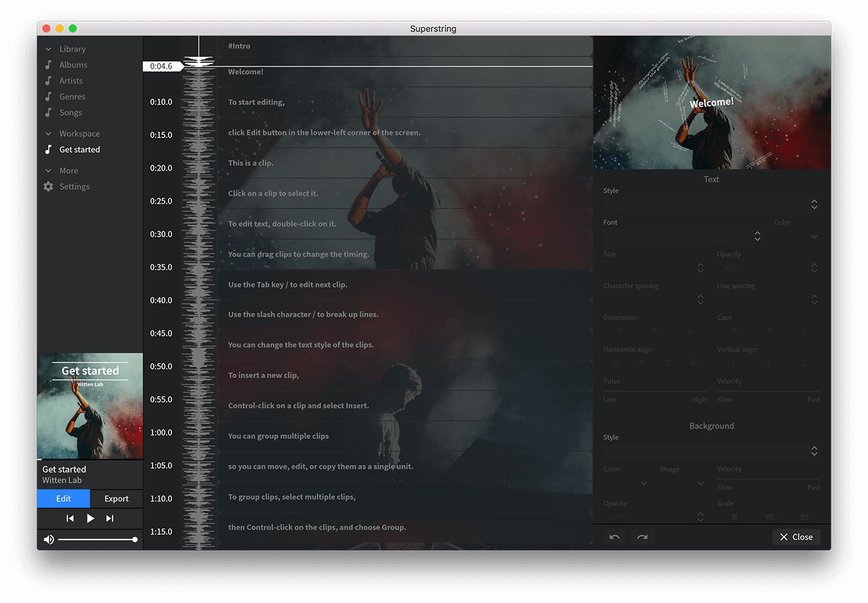The width and height of the screenshot is (868, 603).
Task: Set horizontal align to right
Action: (x=668, y=363)
